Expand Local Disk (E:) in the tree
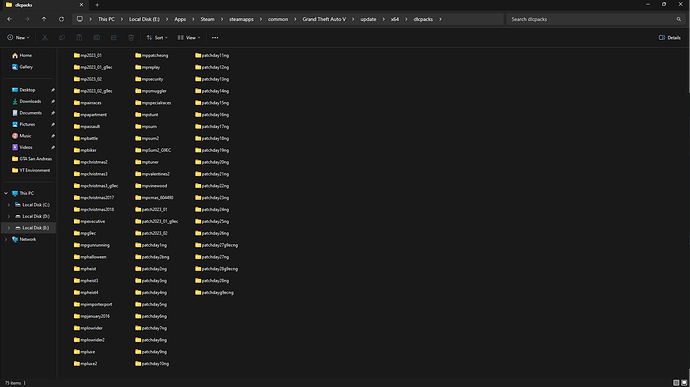 coord(9,228)
